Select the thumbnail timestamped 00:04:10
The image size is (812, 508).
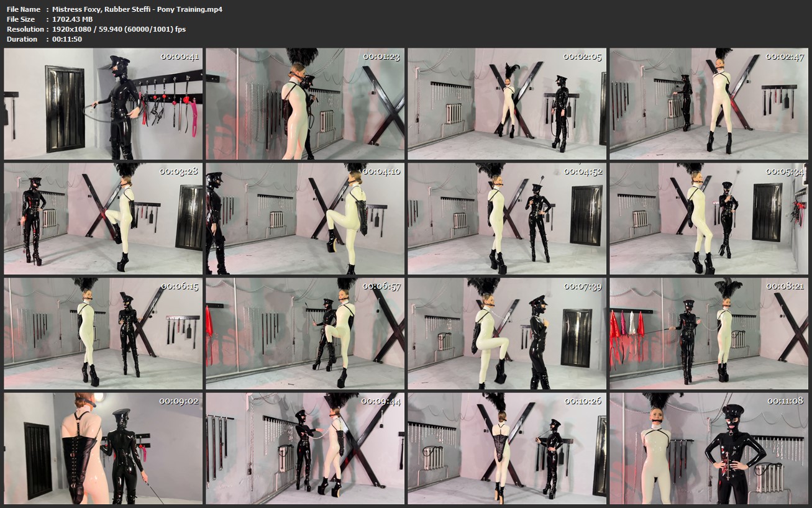coord(305,219)
